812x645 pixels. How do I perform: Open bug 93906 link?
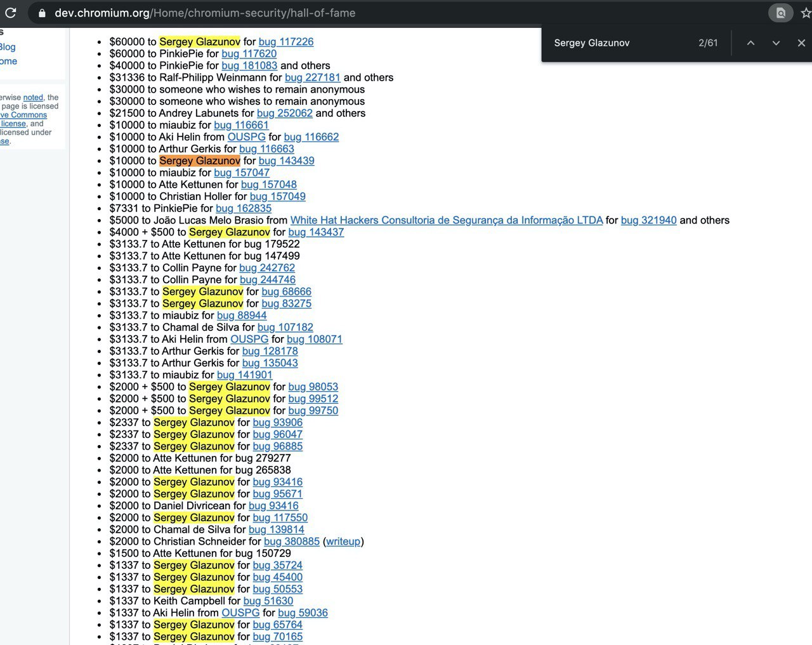point(278,423)
